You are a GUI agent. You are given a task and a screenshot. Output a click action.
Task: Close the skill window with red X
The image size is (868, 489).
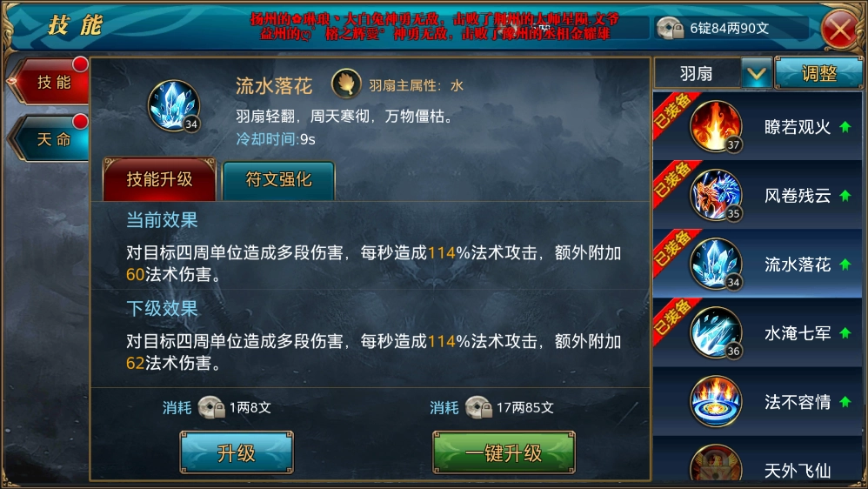(x=840, y=29)
